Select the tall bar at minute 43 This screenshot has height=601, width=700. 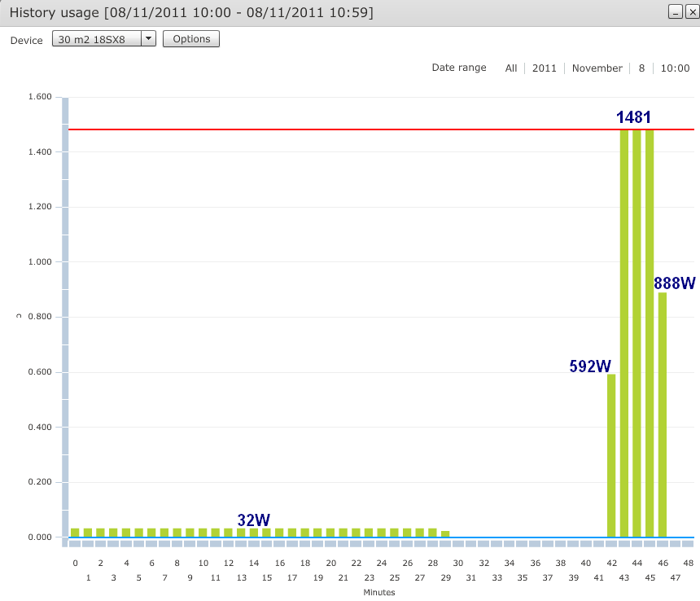pyautogui.click(x=624, y=334)
